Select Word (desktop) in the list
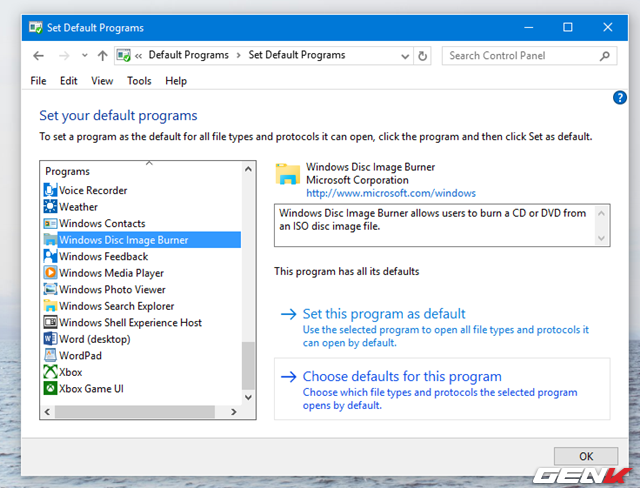 tap(95, 339)
